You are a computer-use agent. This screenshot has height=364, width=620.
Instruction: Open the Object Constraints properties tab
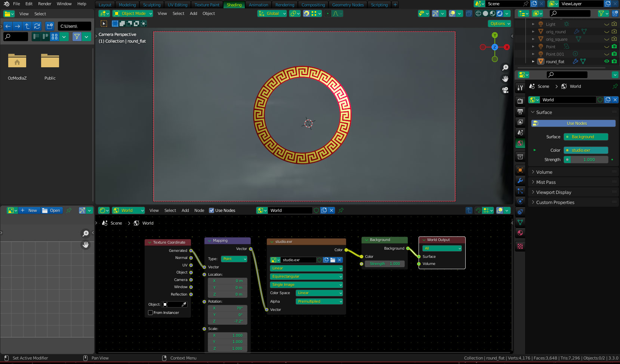(x=520, y=212)
